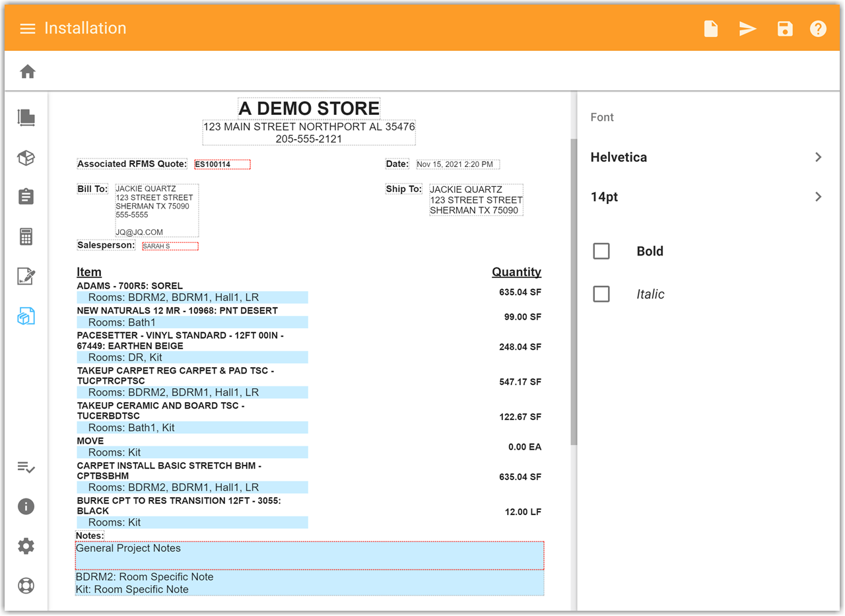Viewport: 845px width, 616px height.
Task: Click BDRM2: Room Specific Note
Action: click(145, 577)
